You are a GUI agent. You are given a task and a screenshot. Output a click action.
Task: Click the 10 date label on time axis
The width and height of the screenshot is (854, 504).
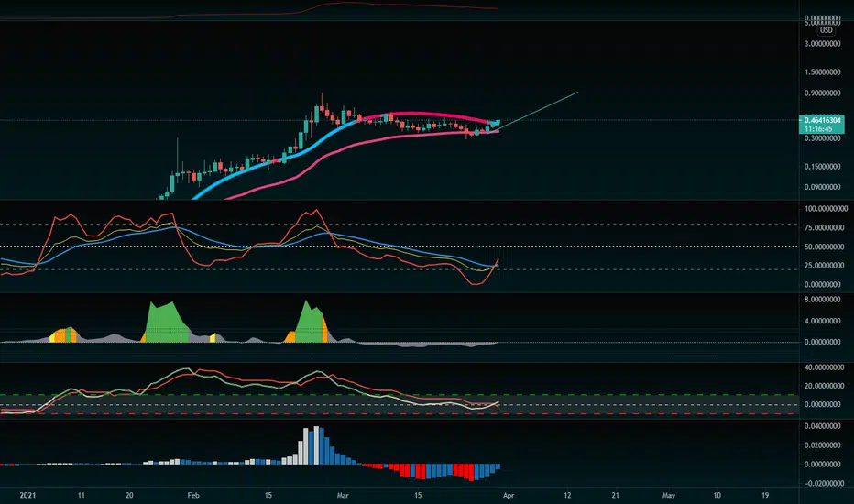pyautogui.click(x=717, y=495)
